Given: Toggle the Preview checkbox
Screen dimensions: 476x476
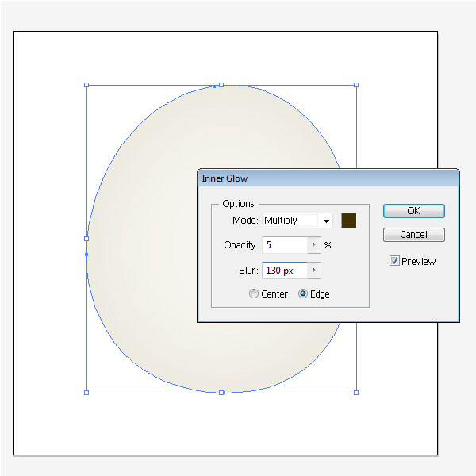Looking at the screenshot, I should click(394, 261).
